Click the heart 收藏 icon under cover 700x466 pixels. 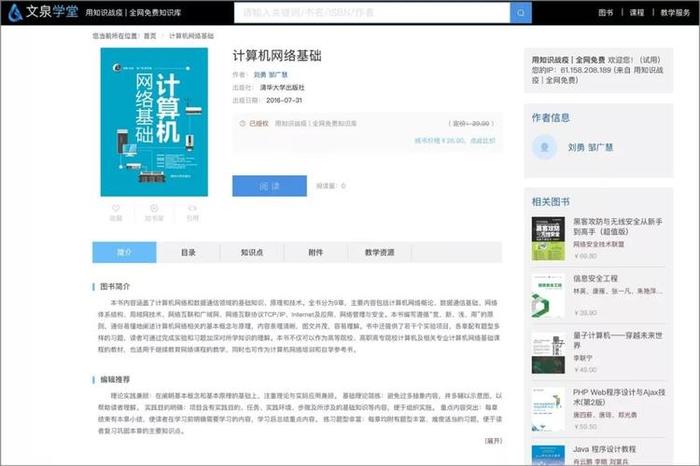116,212
